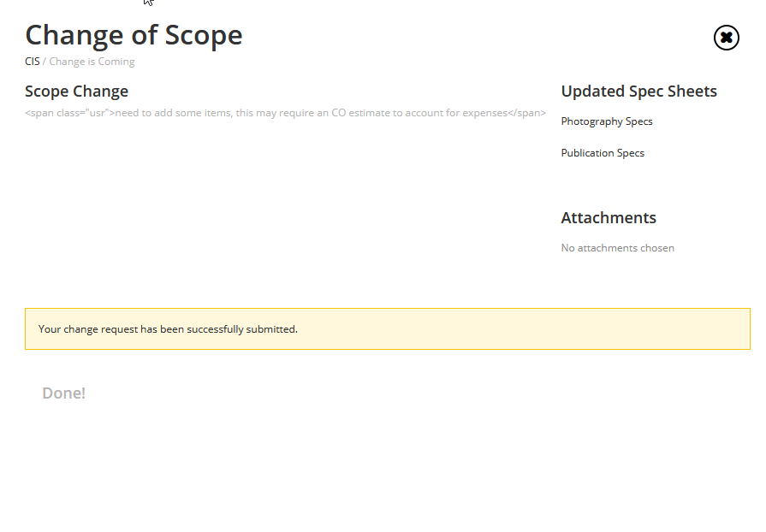Click the Attachments heading
766x532 pixels.
click(609, 218)
